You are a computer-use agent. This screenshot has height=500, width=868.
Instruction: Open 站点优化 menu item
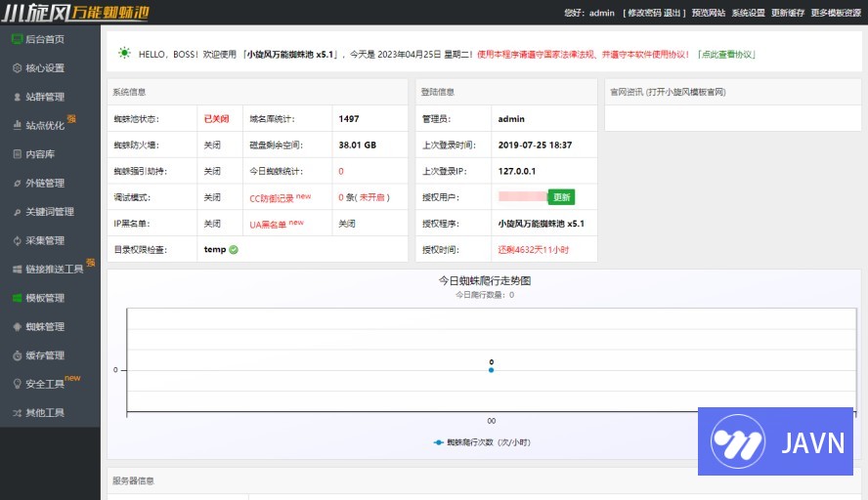(44, 126)
